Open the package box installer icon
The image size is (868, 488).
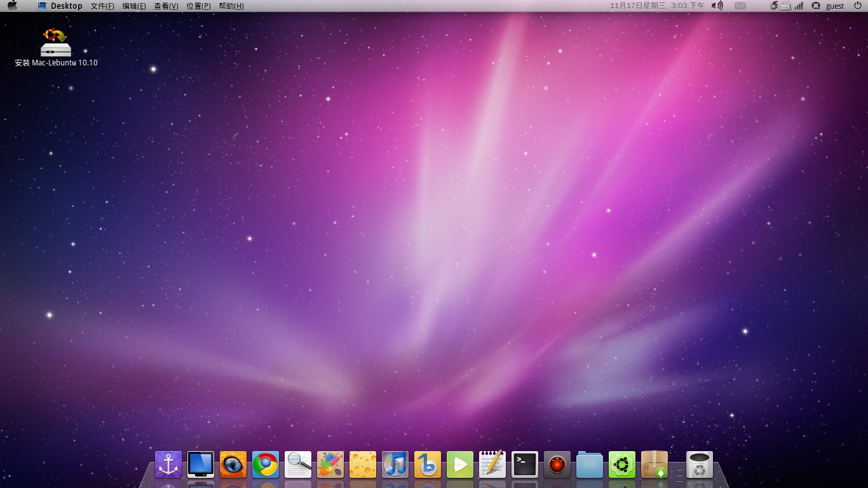654,464
